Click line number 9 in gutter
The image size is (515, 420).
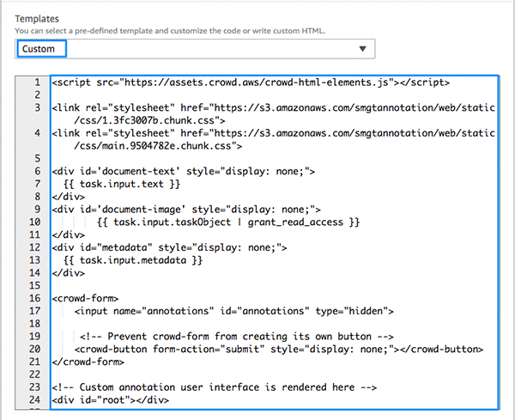38,210
